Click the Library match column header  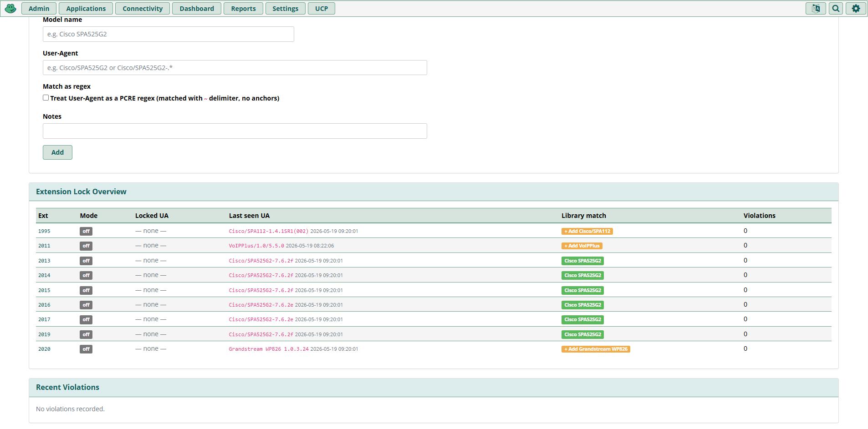[583, 216]
